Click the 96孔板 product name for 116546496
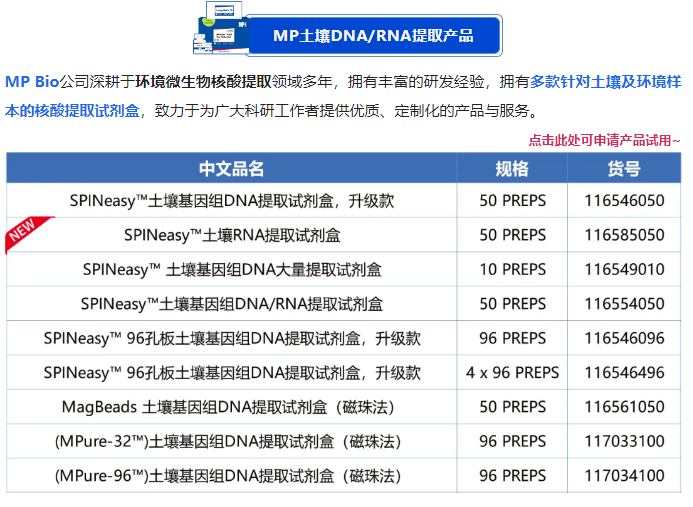The height and width of the screenshot is (507, 693). click(232, 373)
